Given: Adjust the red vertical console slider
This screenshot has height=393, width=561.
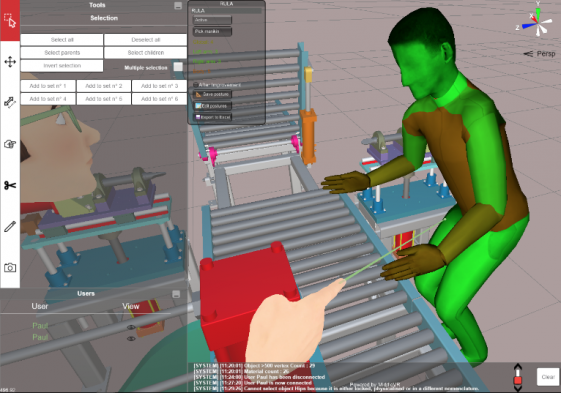Looking at the screenshot, I should [518, 379].
